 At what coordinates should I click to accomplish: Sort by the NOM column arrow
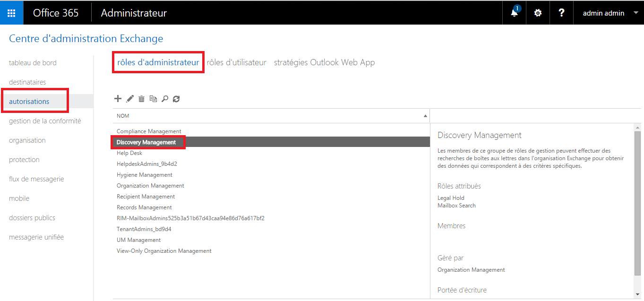425,116
